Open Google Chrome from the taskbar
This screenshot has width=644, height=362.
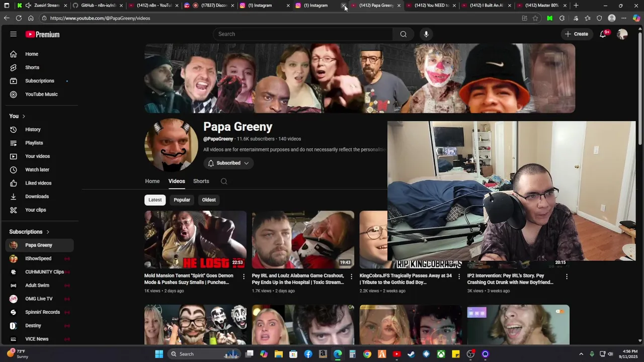[367, 354]
